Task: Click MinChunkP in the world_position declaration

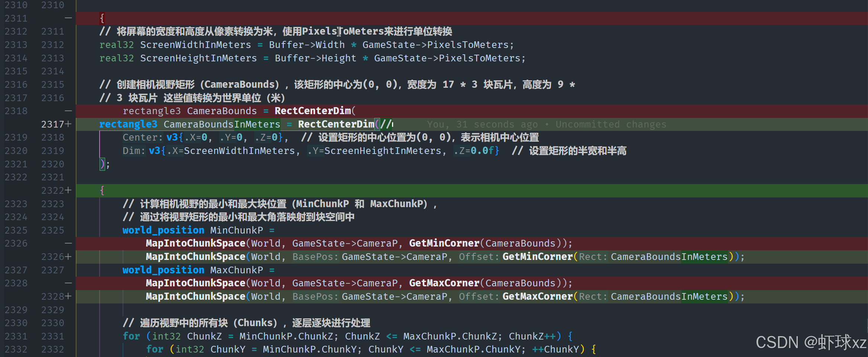Action: (x=236, y=230)
